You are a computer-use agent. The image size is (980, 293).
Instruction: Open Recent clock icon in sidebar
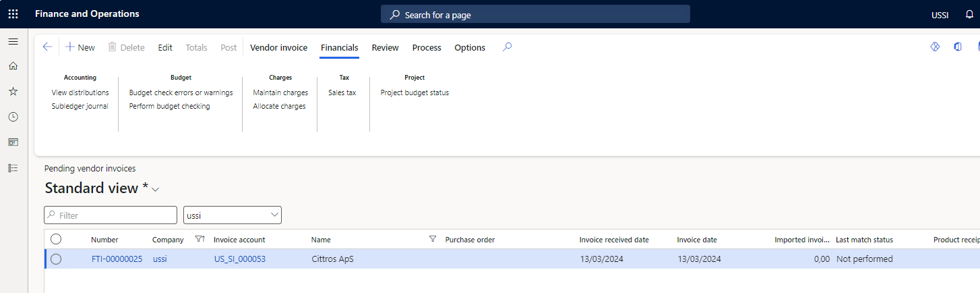click(13, 117)
